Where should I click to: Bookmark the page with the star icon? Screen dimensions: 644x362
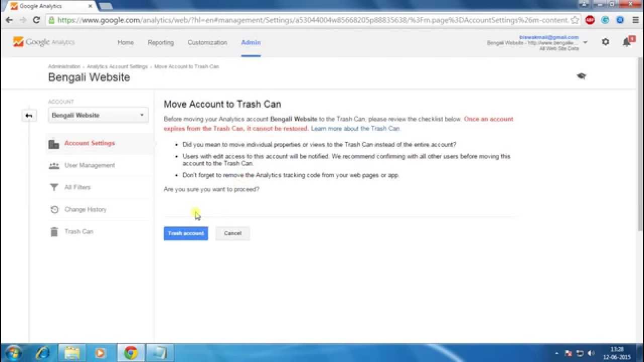(x=575, y=20)
